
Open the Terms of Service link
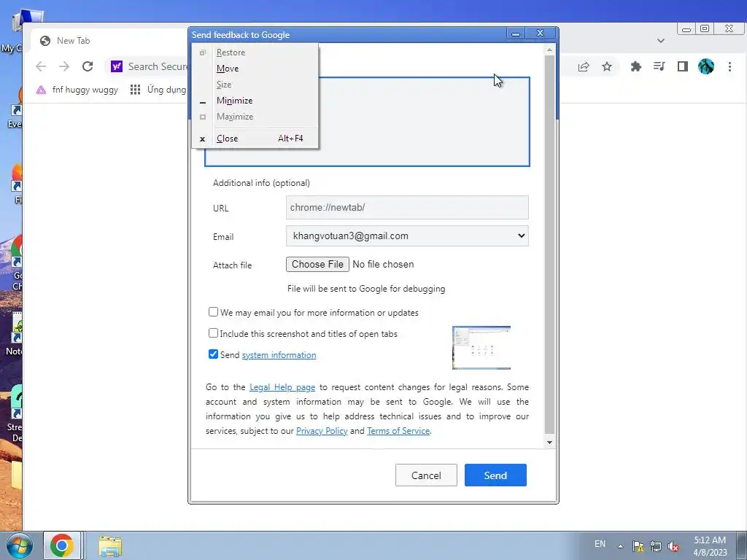(398, 430)
